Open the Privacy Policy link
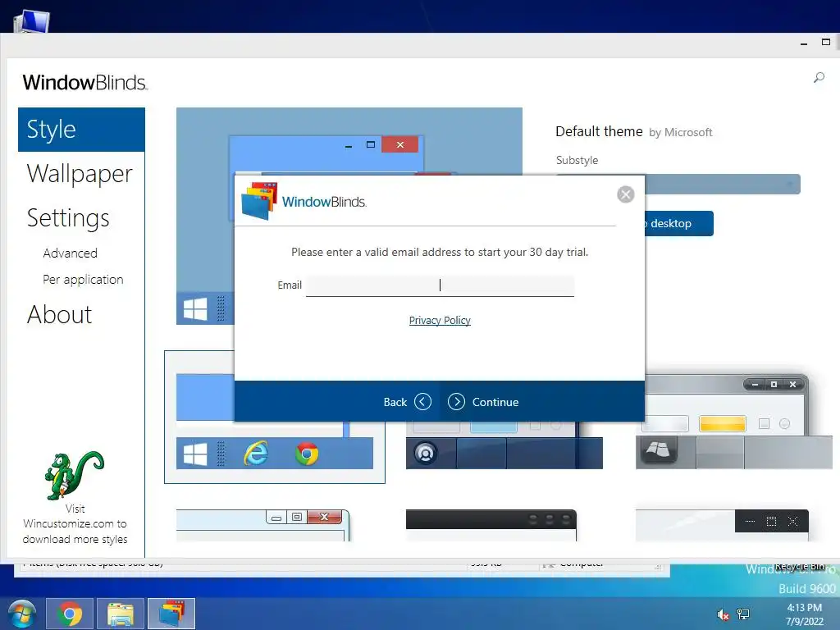The image size is (840, 630). coord(440,321)
